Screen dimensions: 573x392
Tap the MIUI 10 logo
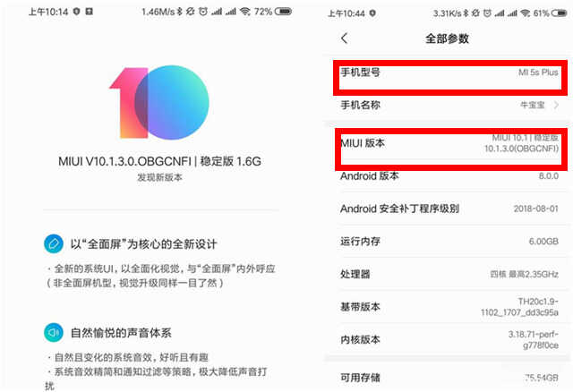pyautogui.click(x=159, y=102)
